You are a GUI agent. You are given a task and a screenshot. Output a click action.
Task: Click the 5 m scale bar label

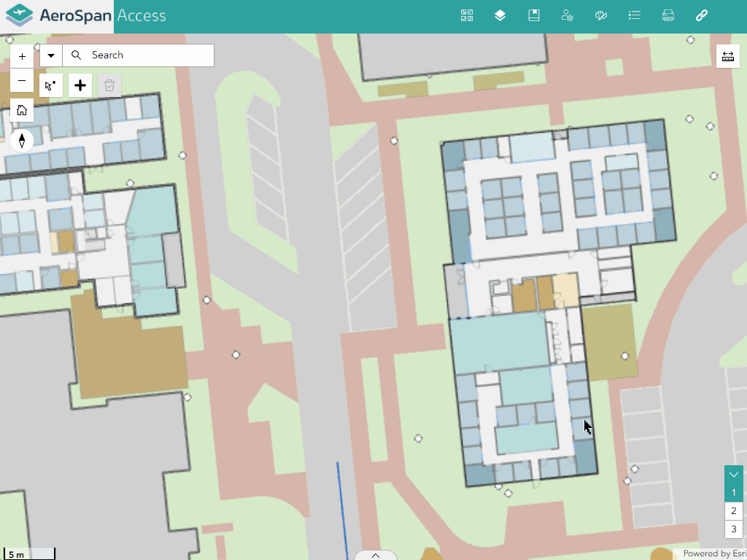click(16, 555)
